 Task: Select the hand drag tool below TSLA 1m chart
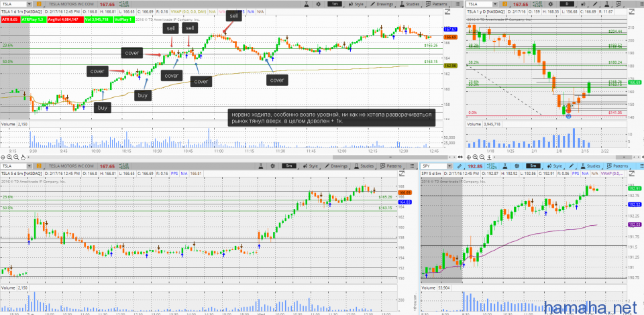click(x=23, y=157)
